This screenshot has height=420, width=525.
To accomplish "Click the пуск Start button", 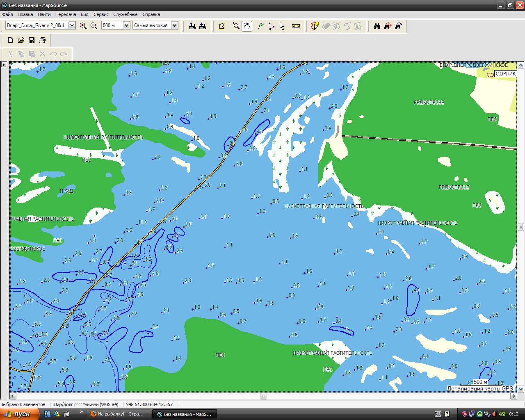I will (x=19, y=414).
